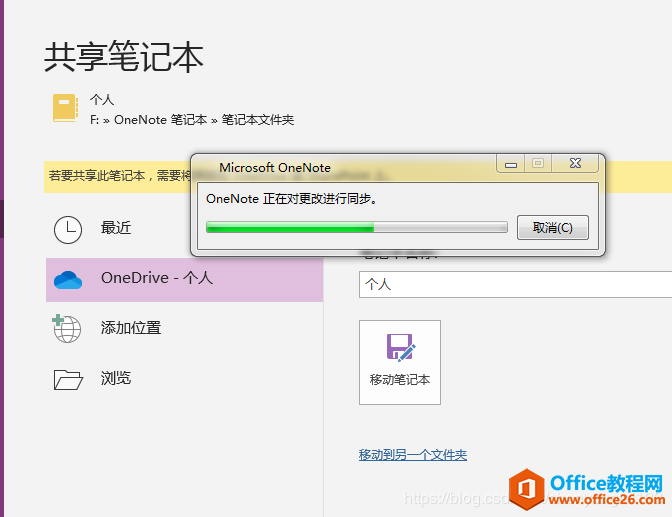672x517 pixels.
Task: Click the blue OneDrive cloud icon
Action: [x=68, y=280]
